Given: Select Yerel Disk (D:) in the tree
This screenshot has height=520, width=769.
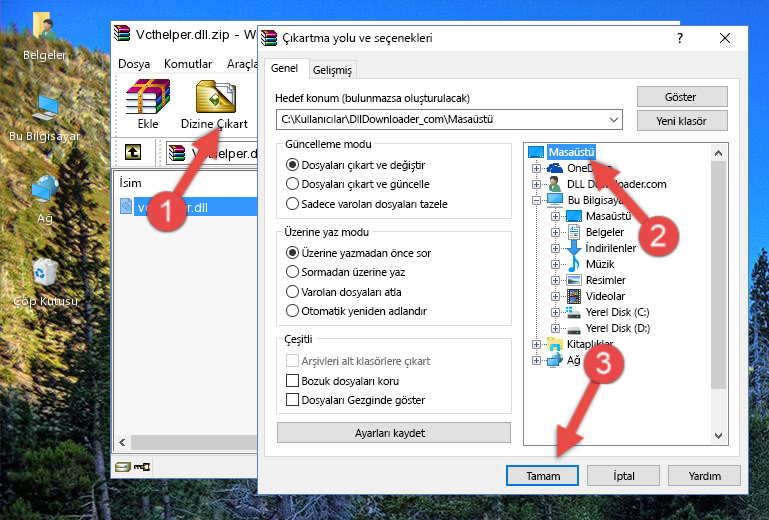Looking at the screenshot, I should pos(618,328).
